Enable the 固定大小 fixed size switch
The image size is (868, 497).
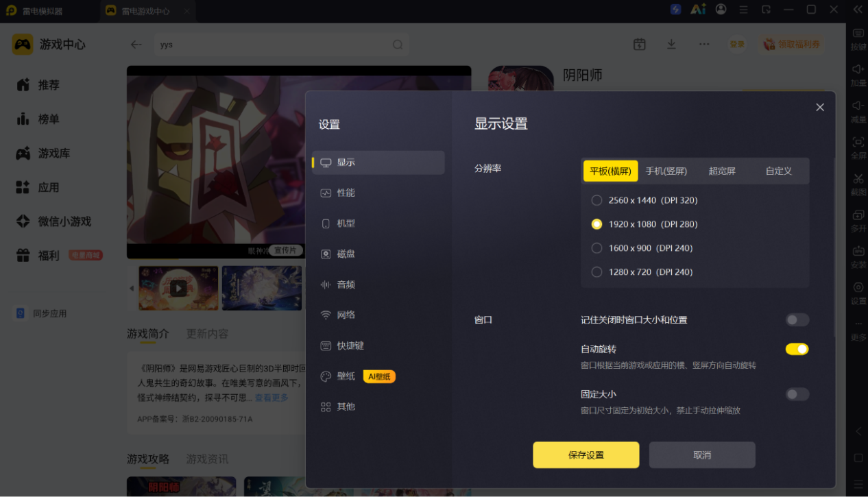click(x=797, y=394)
